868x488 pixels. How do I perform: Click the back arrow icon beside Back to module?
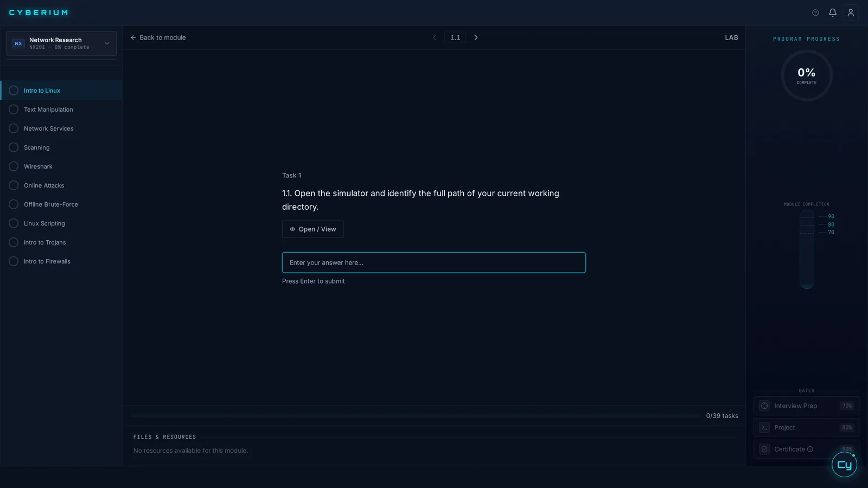133,37
